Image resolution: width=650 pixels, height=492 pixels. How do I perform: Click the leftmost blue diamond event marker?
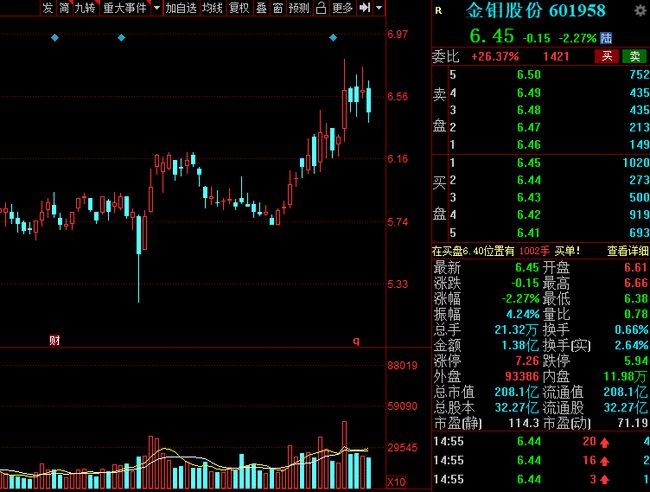(x=55, y=38)
